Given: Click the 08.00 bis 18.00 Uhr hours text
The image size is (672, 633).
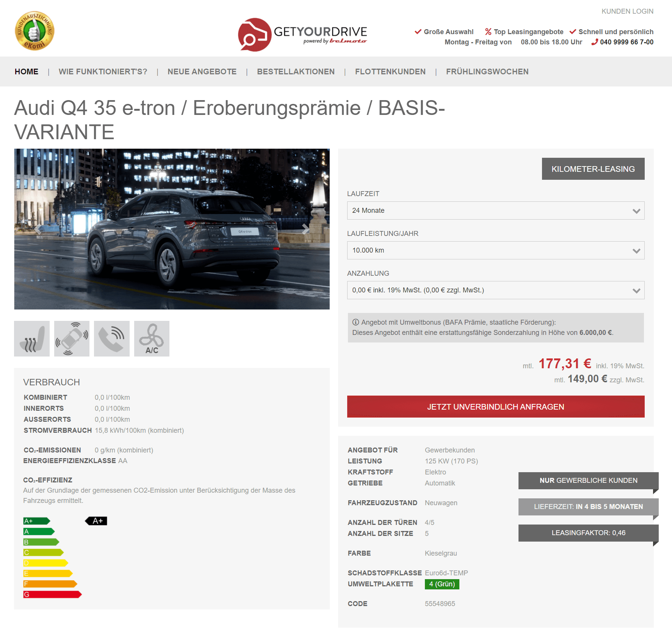Looking at the screenshot, I should pos(551,42).
